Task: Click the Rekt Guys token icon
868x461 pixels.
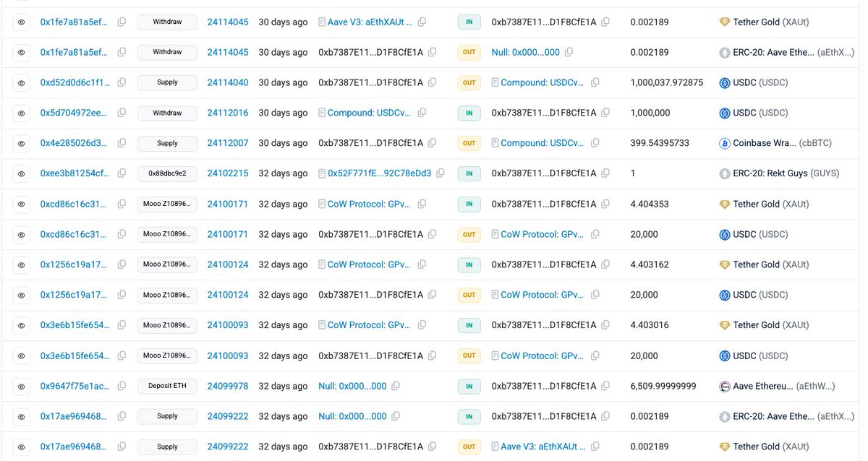Action: coord(725,174)
